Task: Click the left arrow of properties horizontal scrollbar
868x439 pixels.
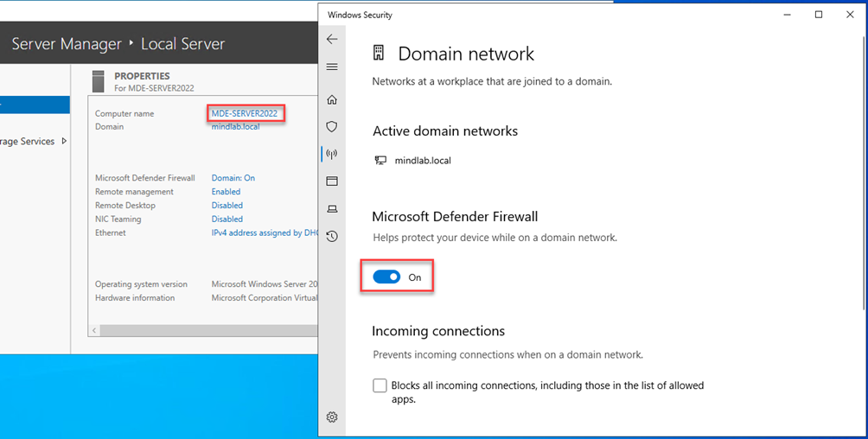Action: coord(94,330)
